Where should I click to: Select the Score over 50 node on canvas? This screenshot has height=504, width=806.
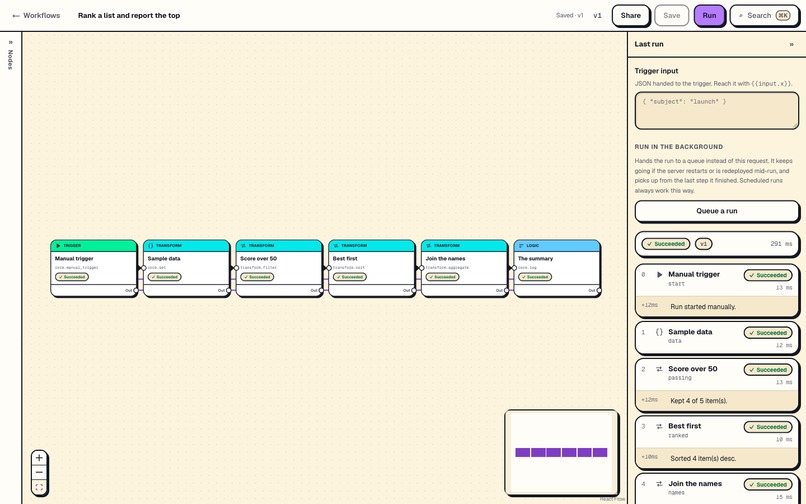[x=279, y=268]
